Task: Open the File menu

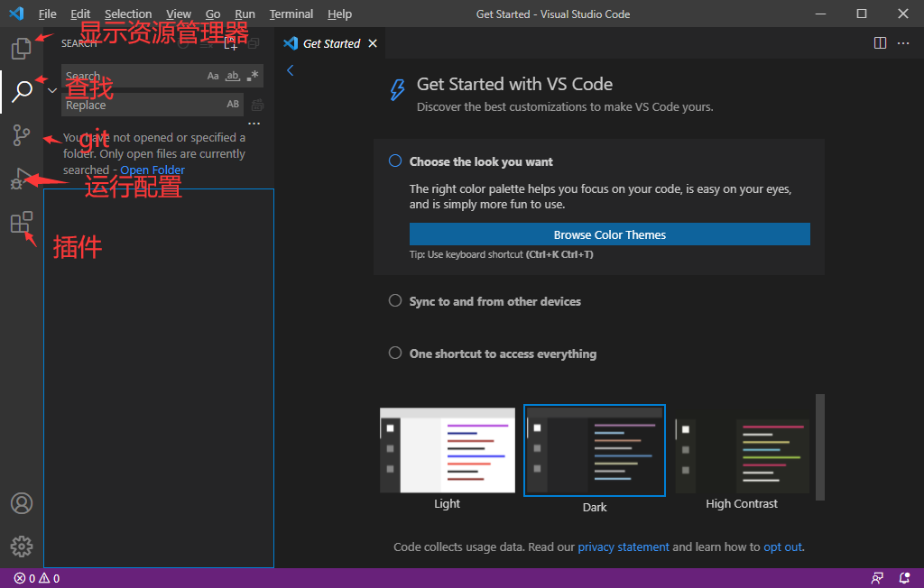Action: pyautogui.click(x=47, y=14)
